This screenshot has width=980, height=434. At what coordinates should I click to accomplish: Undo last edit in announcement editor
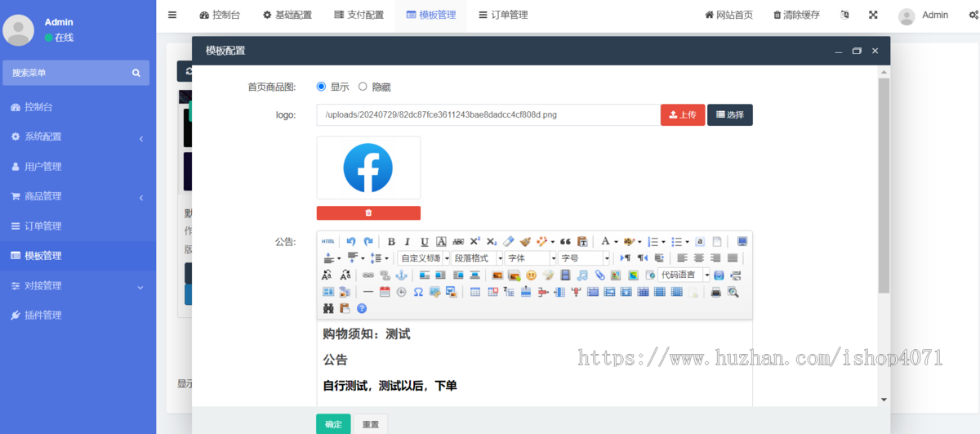click(x=350, y=242)
